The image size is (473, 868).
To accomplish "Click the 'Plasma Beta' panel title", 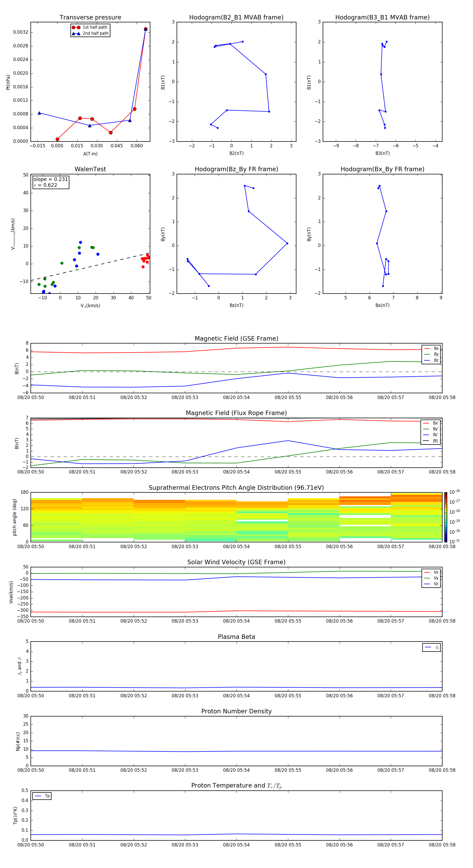I will (236, 637).
